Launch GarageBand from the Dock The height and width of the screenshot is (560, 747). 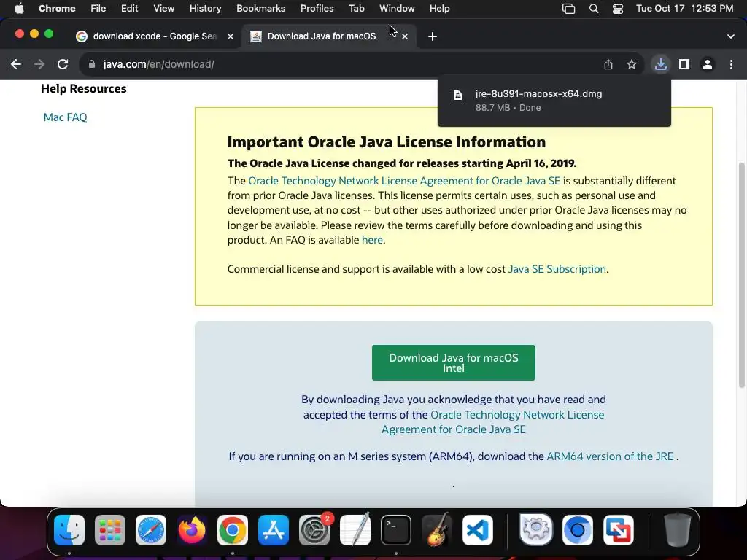(x=437, y=530)
